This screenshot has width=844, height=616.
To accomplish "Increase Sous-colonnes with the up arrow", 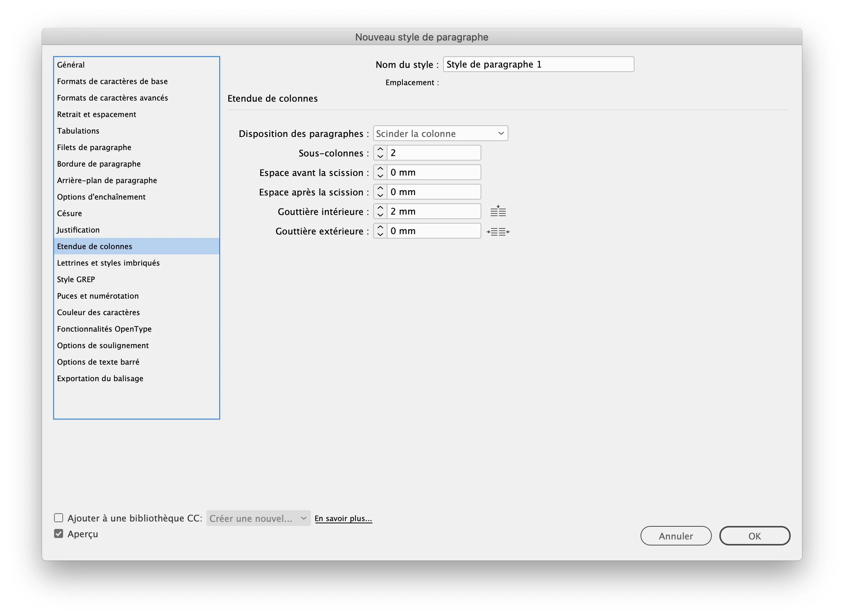I will click(380, 149).
